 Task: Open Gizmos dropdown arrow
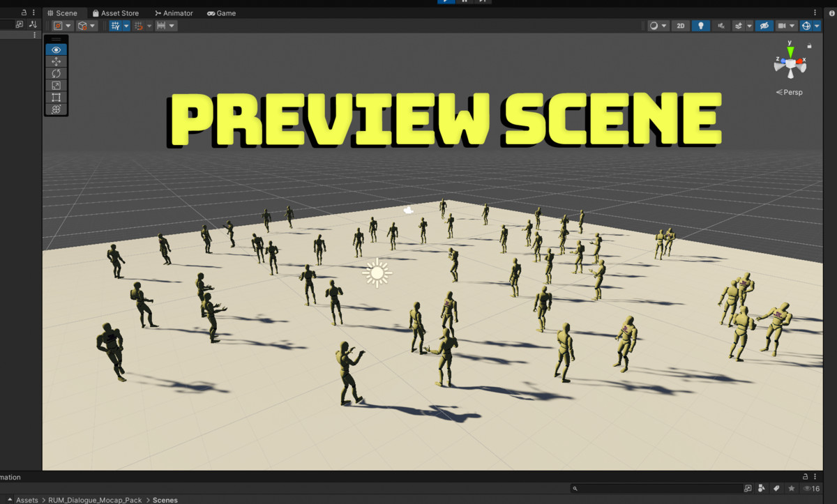(817, 26)
